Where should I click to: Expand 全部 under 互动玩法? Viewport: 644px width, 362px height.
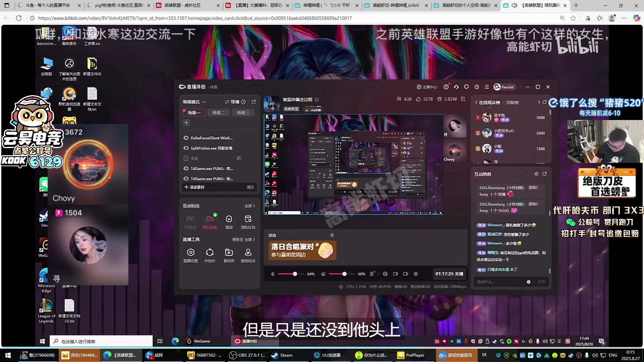(x=250, y=206)
